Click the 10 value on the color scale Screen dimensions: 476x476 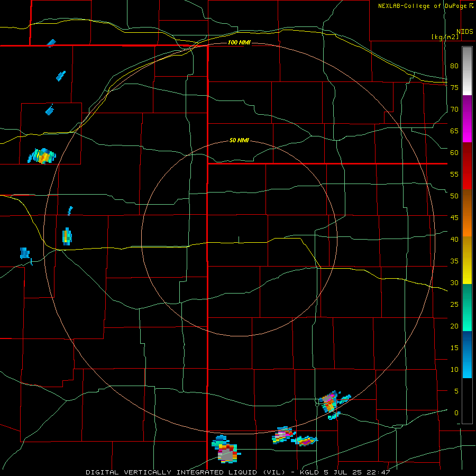click(x=454, y=370)
